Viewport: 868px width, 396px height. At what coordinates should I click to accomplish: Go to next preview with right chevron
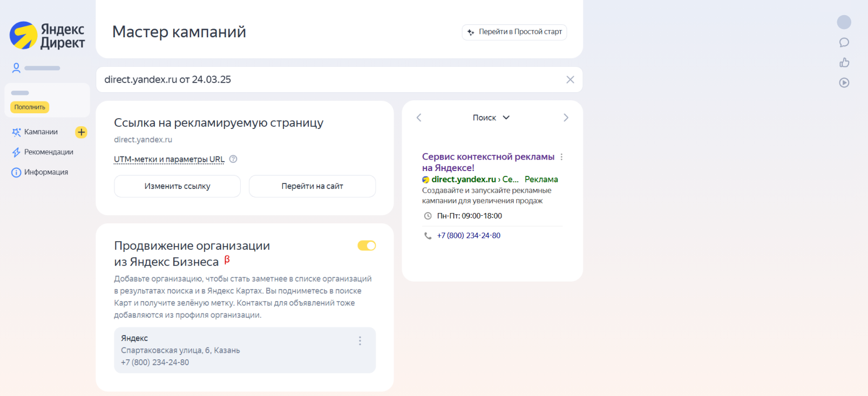566,118
